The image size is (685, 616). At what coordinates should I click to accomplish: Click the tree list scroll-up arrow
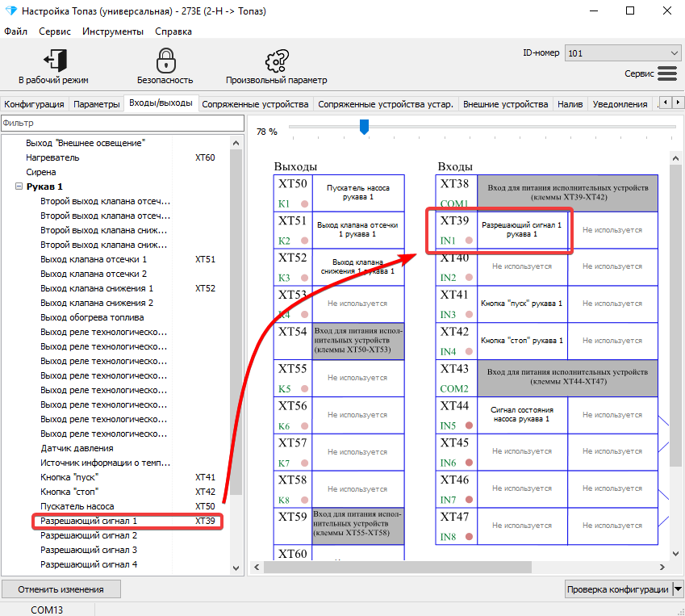point(236,143)
